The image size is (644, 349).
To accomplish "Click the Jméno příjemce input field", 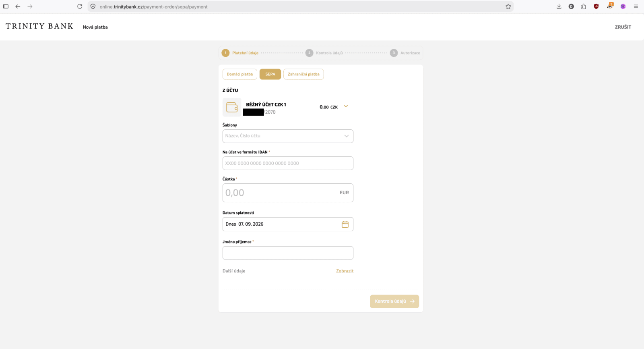I will click(x=288, y=253).
